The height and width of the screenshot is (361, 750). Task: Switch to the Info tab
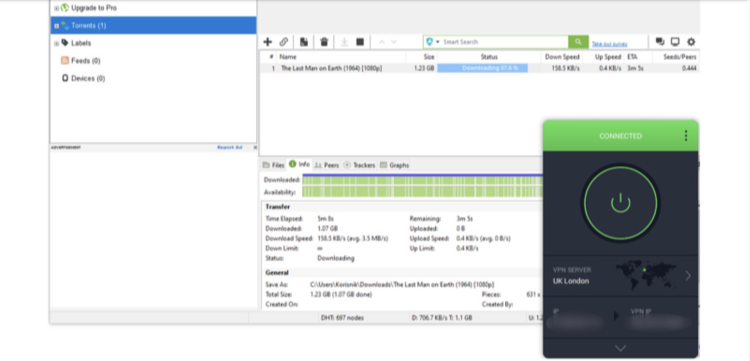point(299,164)
